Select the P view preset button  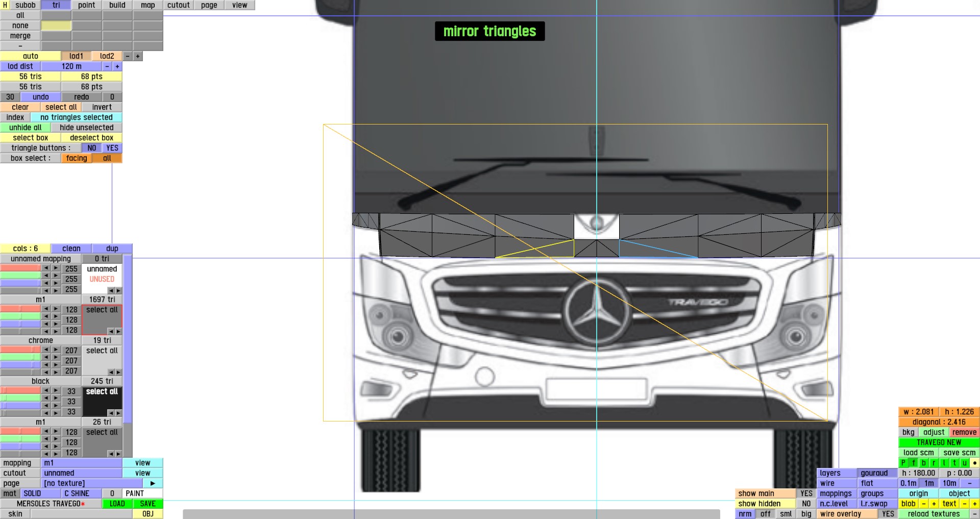(903, 463)
